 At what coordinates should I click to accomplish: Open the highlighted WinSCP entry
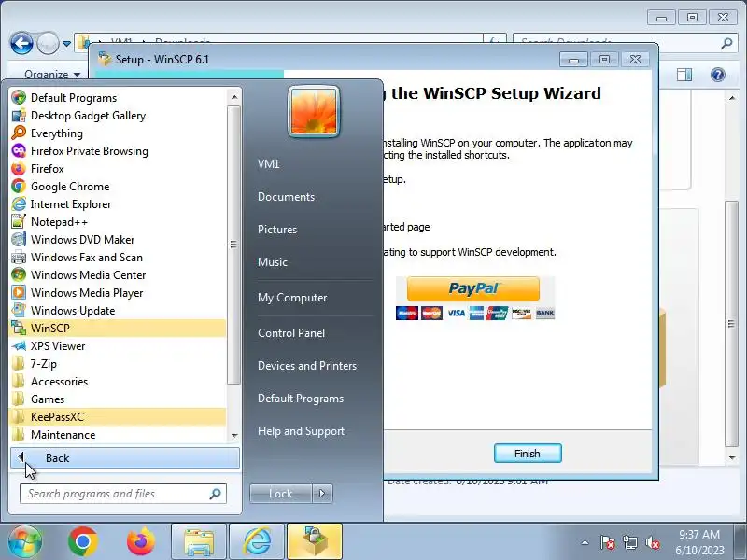(118, 329)
